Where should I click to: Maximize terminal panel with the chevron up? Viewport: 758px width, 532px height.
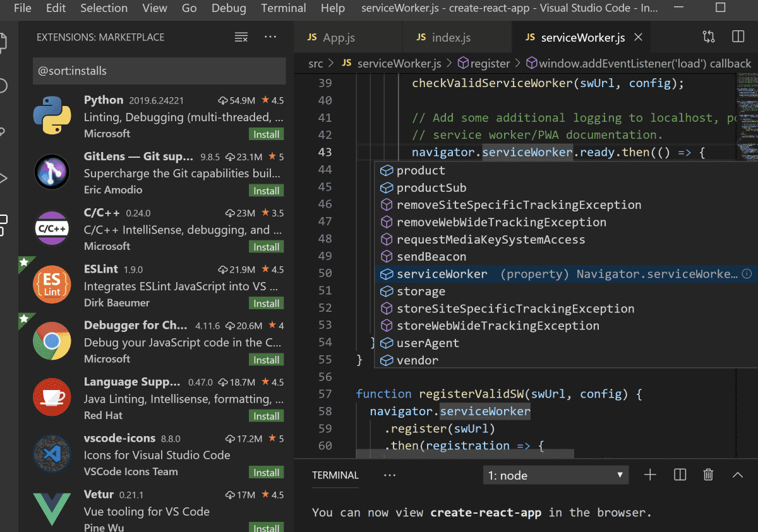pos(737,475)
